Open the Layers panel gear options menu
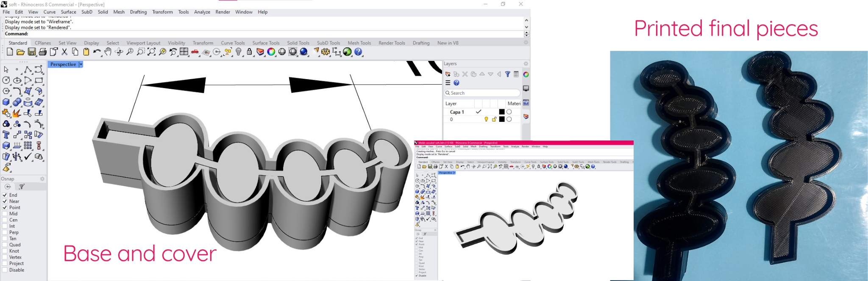 click(x=526, y=64)
